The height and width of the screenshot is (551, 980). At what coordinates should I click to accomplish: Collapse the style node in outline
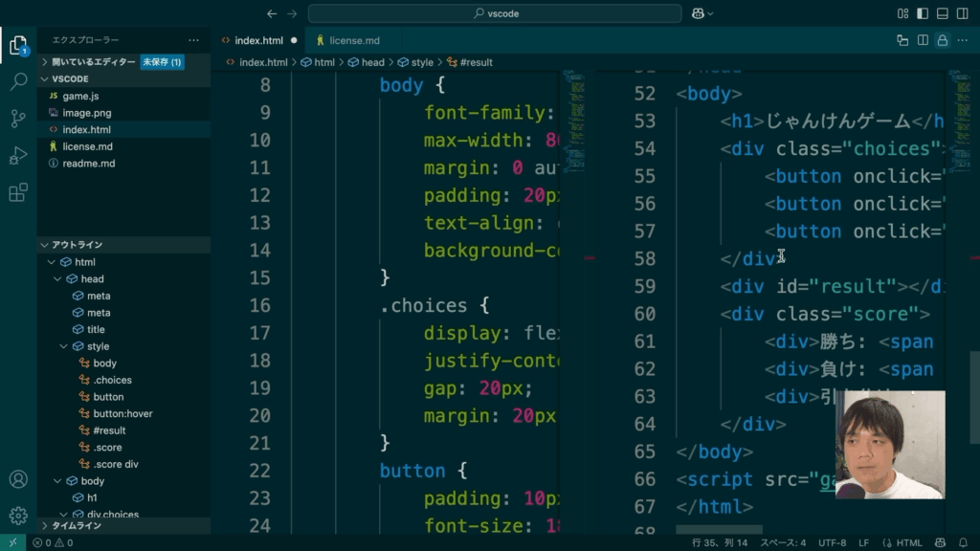pos(64,346)
